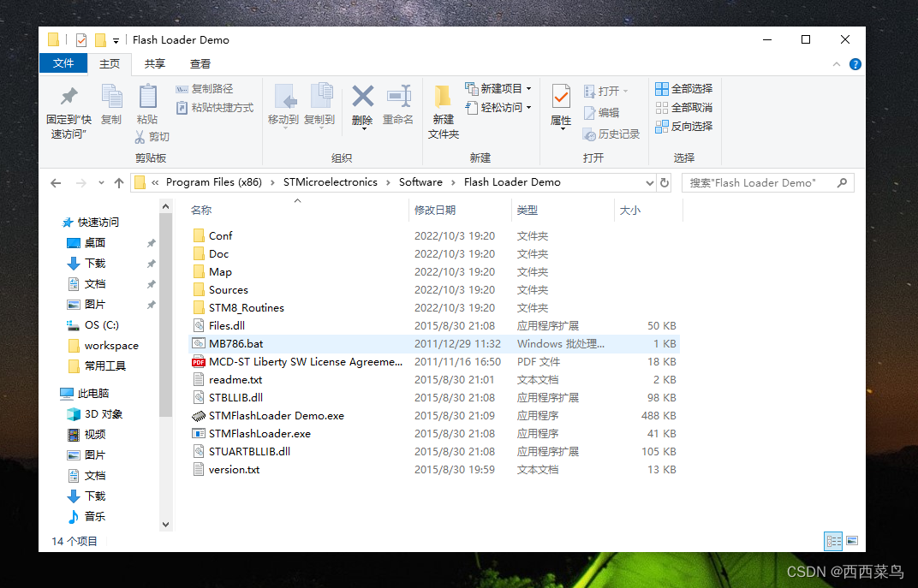This screenshot has height=588, width=918.
Task: Go Up one folder level arrow
Action: pos(119,183)
